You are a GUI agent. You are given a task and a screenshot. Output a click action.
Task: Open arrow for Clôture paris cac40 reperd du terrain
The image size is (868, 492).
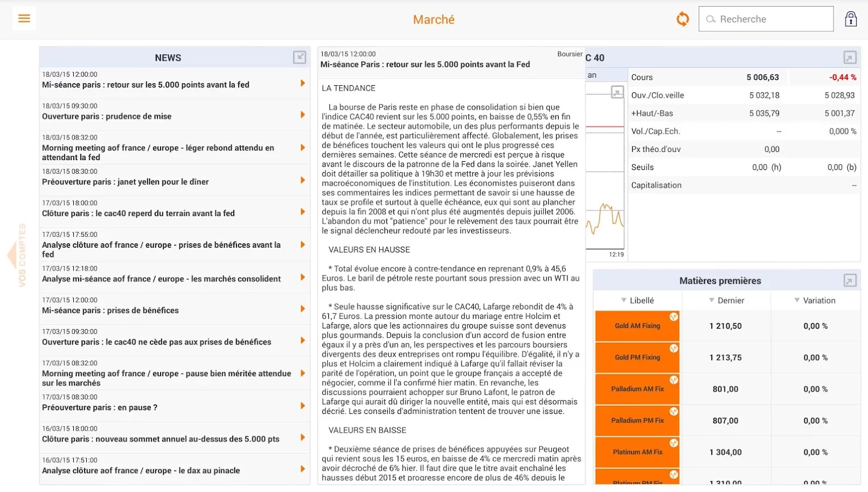(x=302, y=212)
